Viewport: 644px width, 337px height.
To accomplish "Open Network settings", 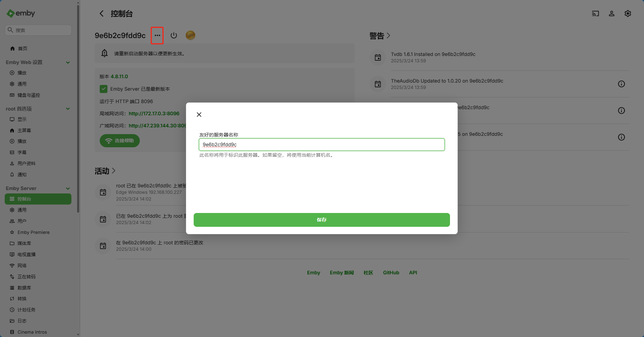I will (x=38, y=266).
